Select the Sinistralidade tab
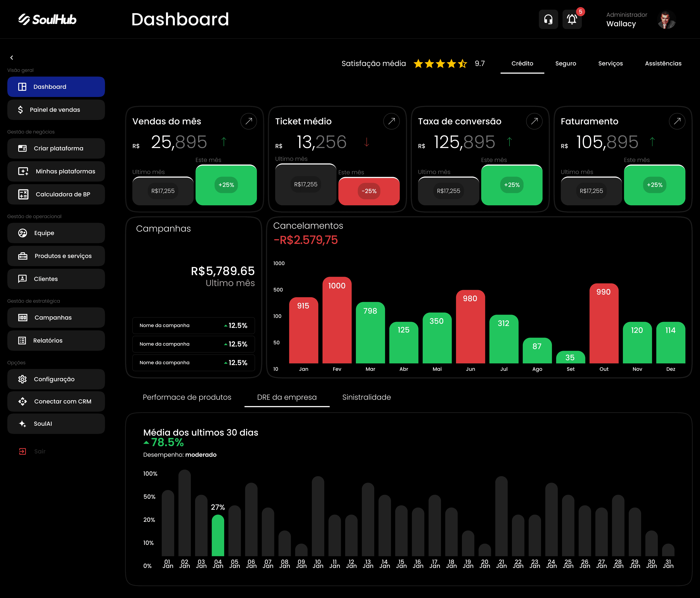Image resolution: width=700 pixels, height=598 pixels. coord(367,397)
